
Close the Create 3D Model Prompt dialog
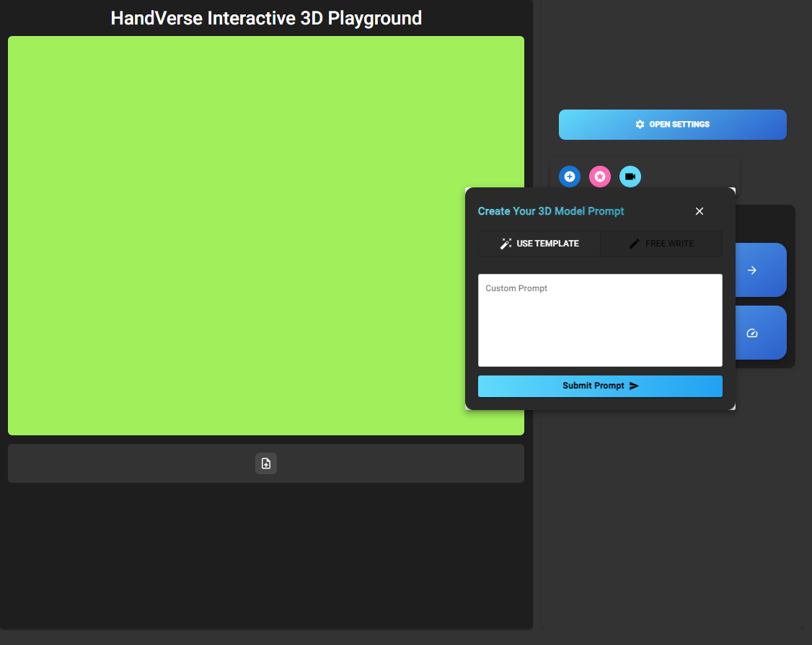coord(699,211)
